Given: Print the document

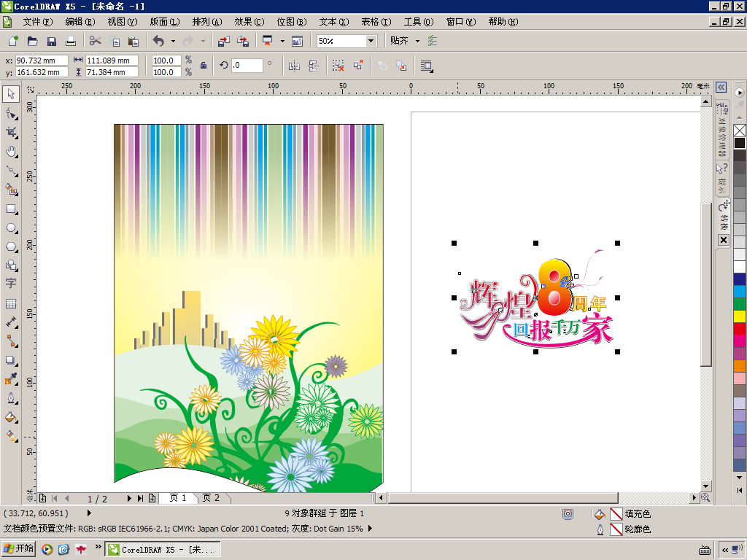Looking at the screenshot, I should click(71, 41).
